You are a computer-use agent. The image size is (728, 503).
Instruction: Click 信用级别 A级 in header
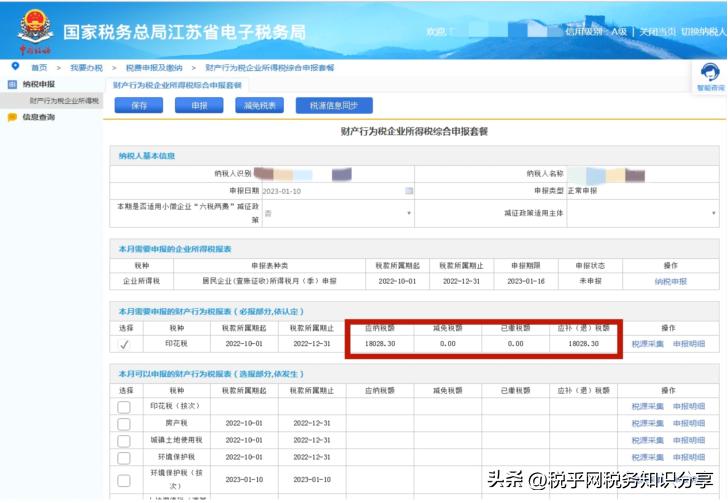(x=596, y=32)
